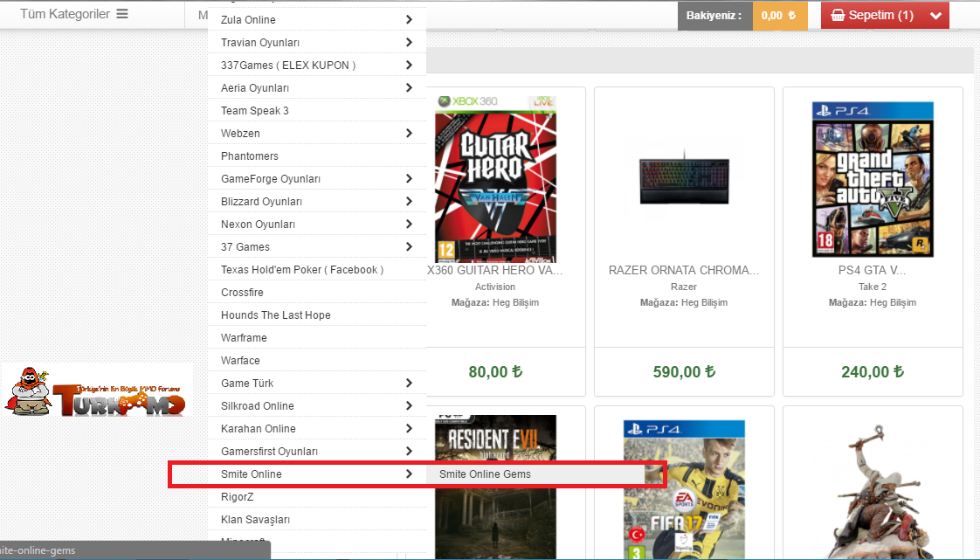Expand the Sepetim cart dropdown arrow

pos(935,16)
